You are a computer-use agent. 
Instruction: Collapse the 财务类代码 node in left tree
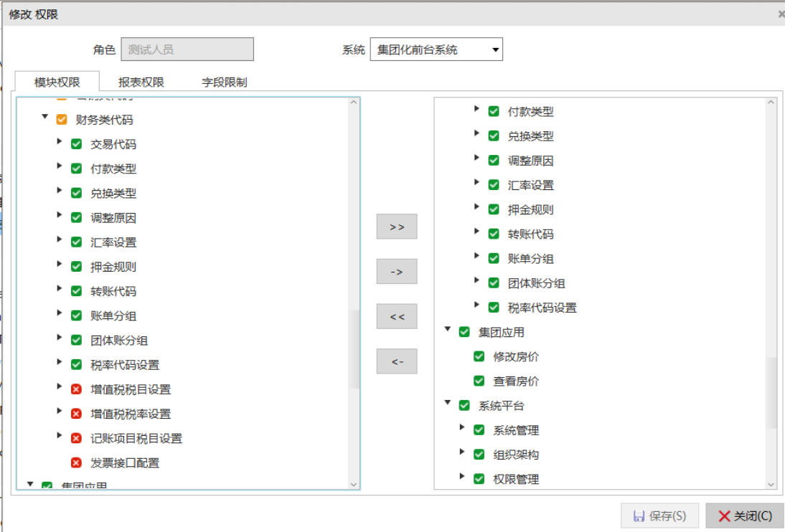[x=45, y=117]
